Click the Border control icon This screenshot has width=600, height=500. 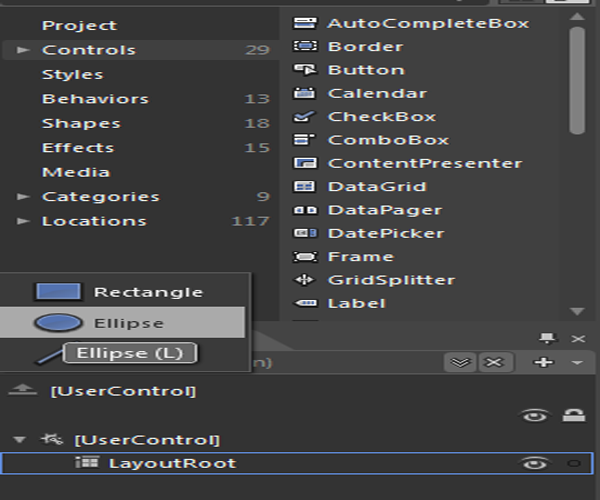305,46
